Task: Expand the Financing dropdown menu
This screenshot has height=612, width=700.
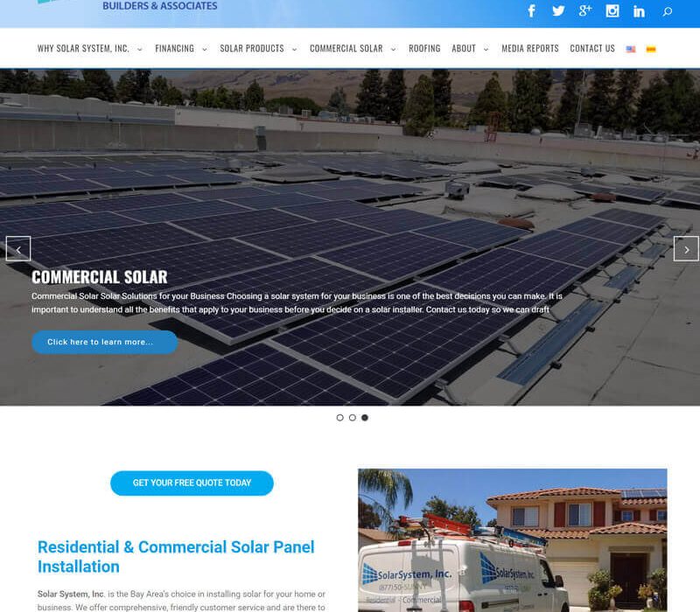Action: coord(180,49)
